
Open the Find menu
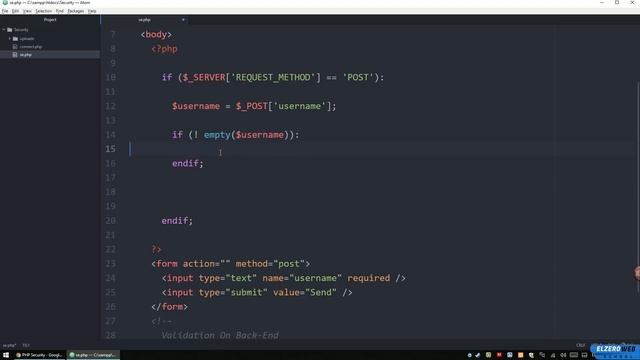click(x=60, y=11)
